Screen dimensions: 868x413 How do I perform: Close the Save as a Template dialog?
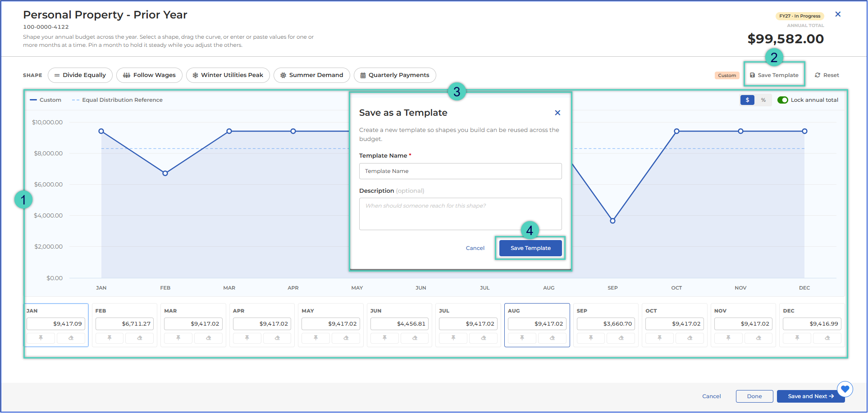557,113
